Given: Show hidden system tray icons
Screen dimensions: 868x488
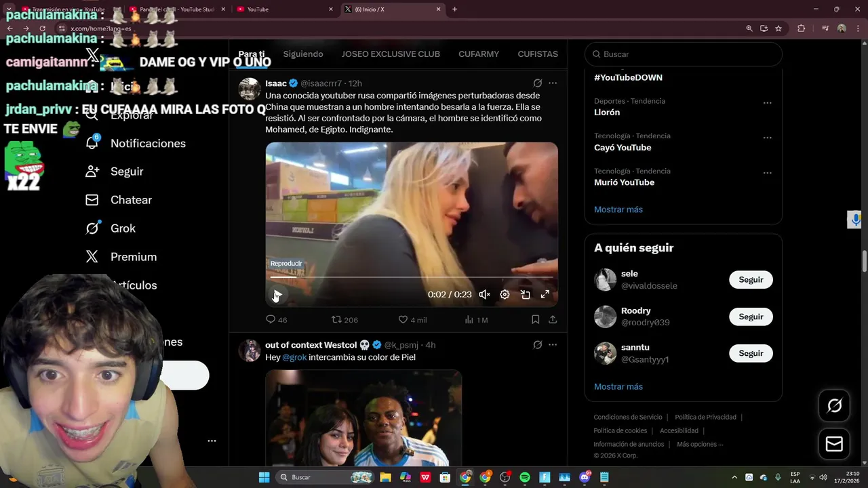Looking at the screenshot, I should click(x=734, y=477).
